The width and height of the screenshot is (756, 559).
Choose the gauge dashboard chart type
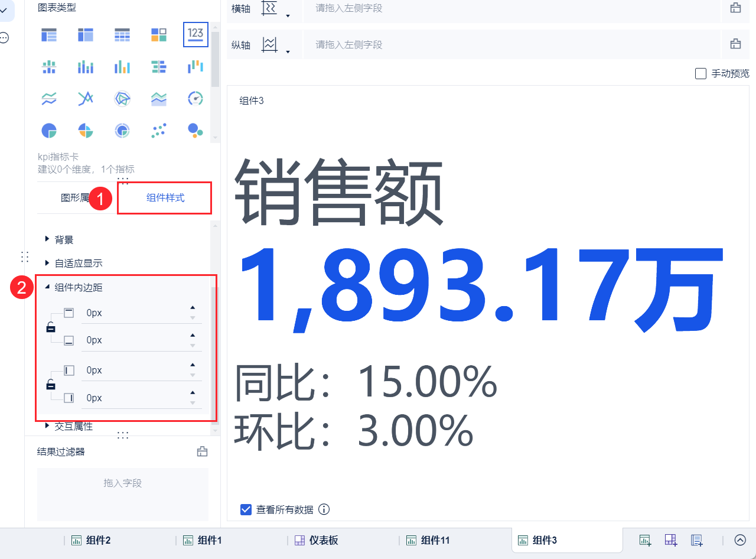click(x=195, y=99)
